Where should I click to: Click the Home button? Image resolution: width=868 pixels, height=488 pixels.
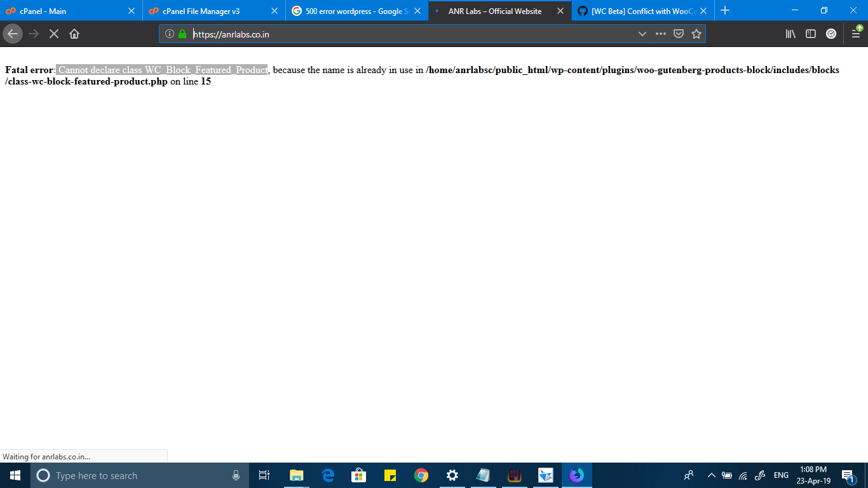(x=74, y=34)
